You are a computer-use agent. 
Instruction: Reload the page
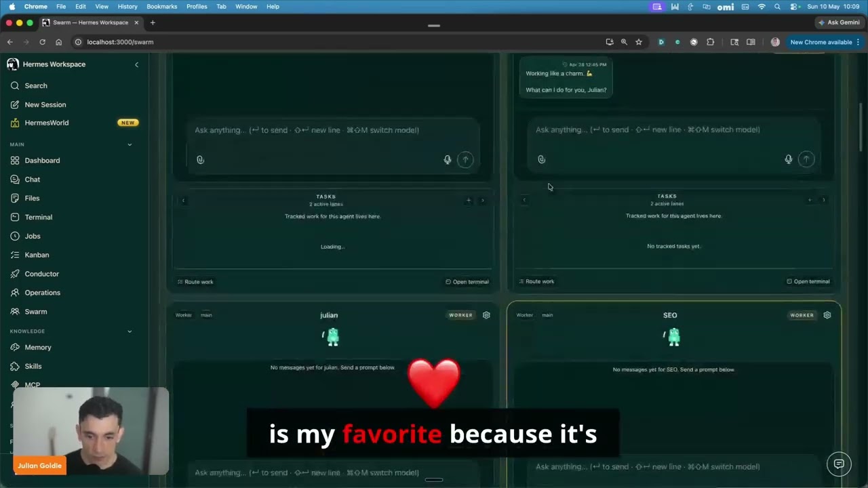pos(42,42)
